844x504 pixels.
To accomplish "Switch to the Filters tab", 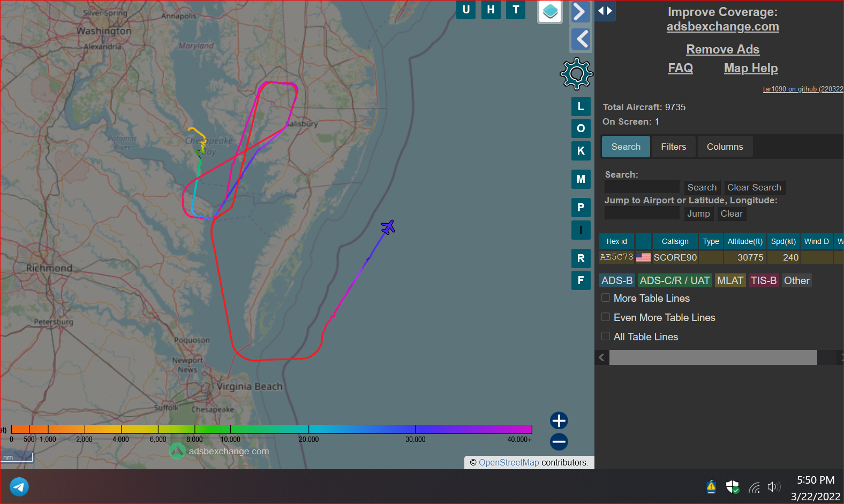I will coord(674,147).
